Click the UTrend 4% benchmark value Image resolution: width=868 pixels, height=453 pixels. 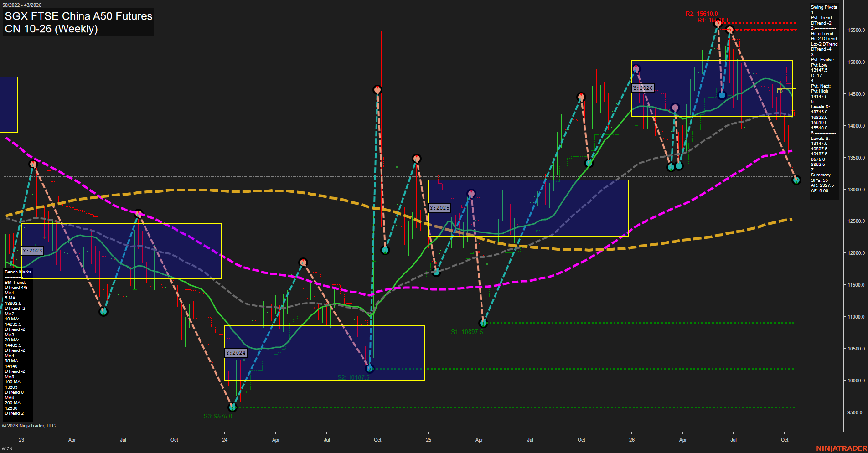pyautogui.click(x=16, y=288)
